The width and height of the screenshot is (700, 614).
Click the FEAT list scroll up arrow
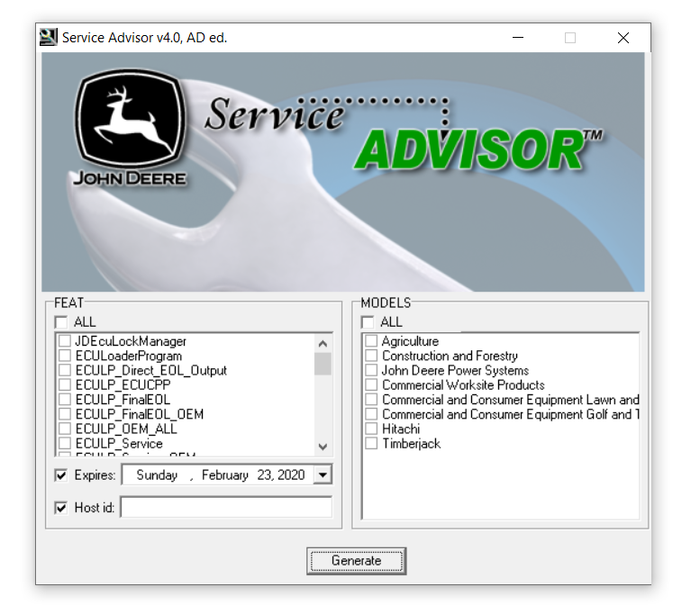[323, 344]
